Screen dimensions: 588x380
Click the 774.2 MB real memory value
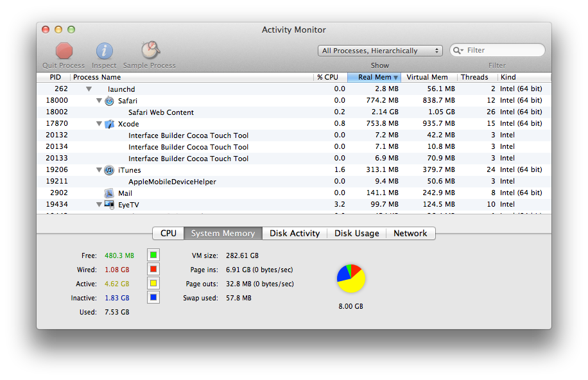(382, 101)
